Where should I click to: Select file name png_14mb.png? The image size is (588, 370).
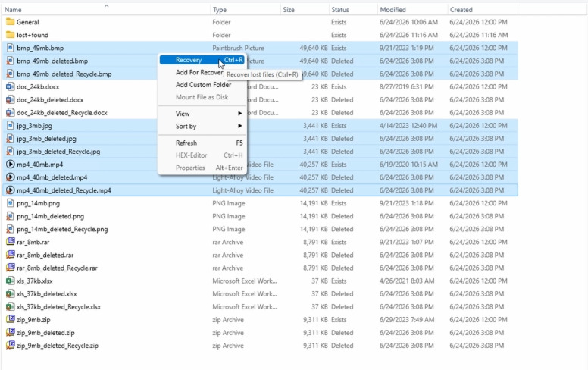click(x=38, y=203)
